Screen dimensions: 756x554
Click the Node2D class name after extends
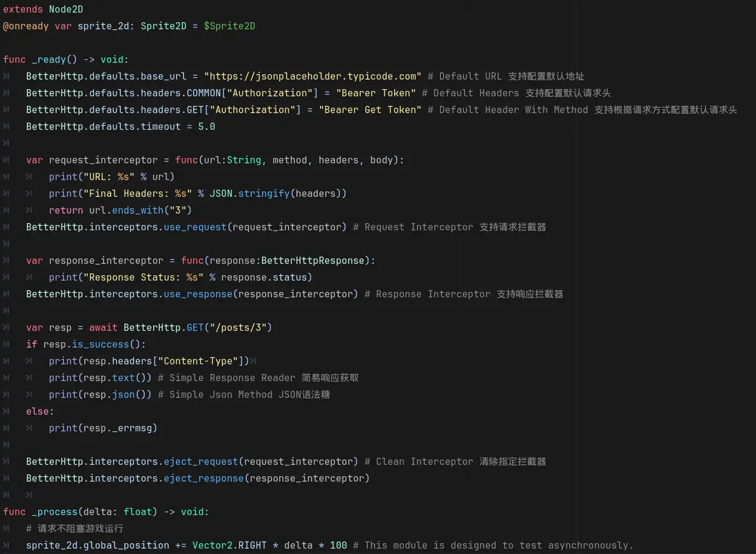tap(66, 9)
